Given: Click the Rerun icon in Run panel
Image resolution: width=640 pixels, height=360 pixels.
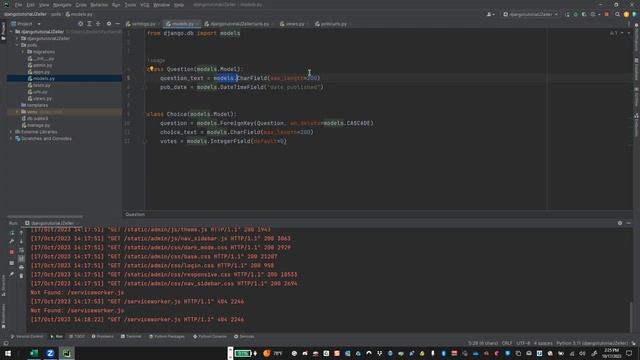Looking at the screenshot, I should [x=11, y=233].
